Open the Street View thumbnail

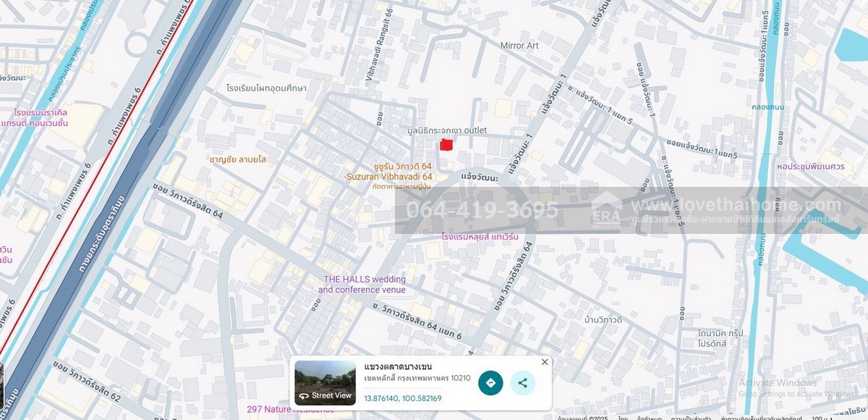pyautogui.click(x=325, y=382)
